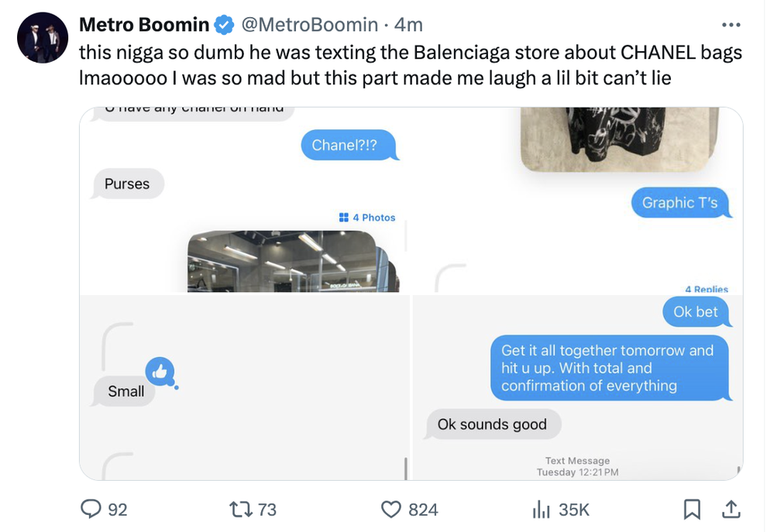
Task: Click the reply speech bubble icon
Action: [93, 510]
